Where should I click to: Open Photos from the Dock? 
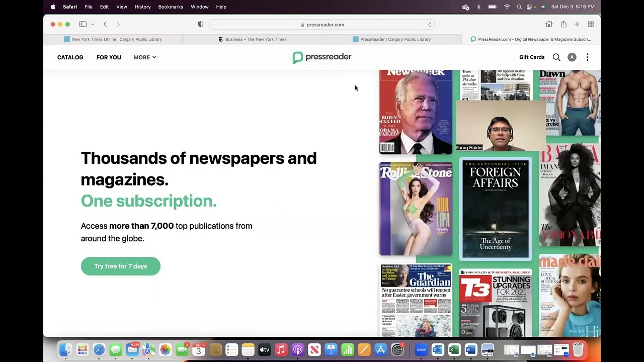(165, 349)
